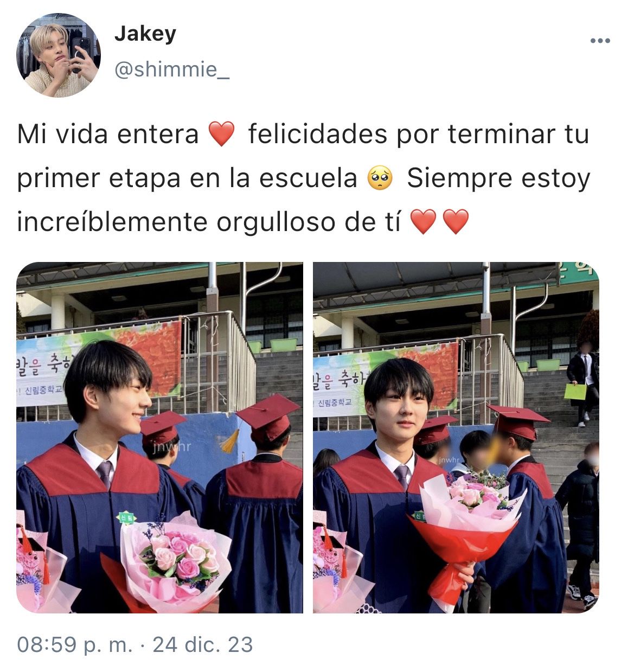634x672 pixels.
Task: Click the pleading face emoji after 'escuela'
Action: pyautogui.click(x=381, y=178)
